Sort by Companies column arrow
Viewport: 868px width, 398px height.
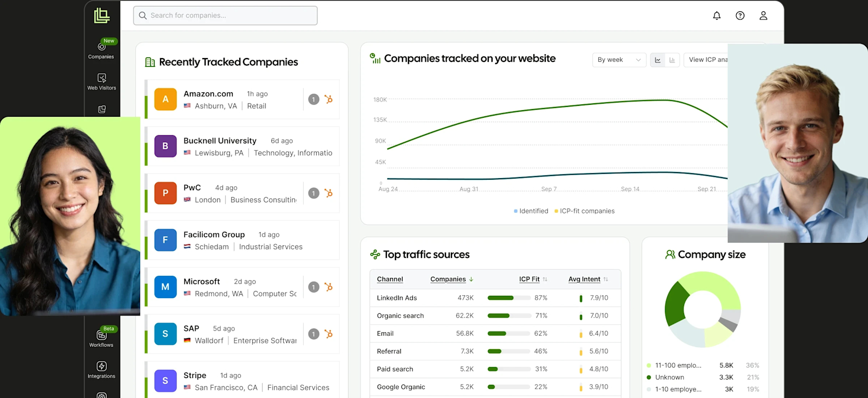[x=471, y=279]
